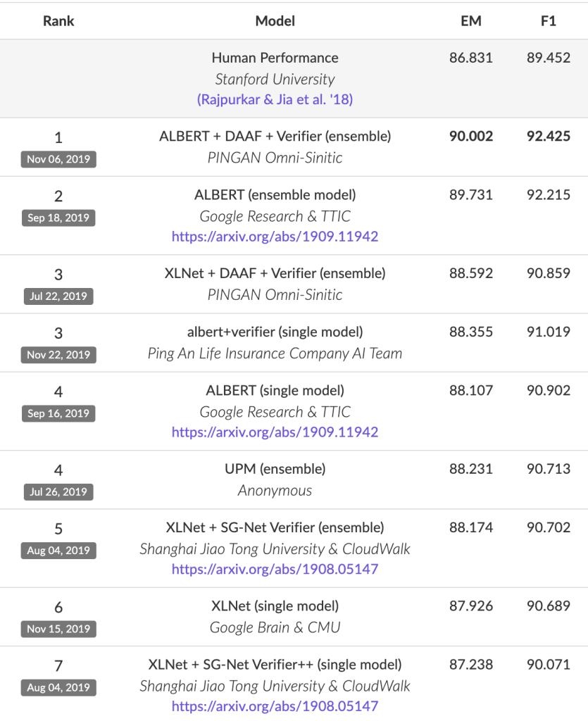Click the Sep 18, 2019 date badge

click(x=58, y=218)
